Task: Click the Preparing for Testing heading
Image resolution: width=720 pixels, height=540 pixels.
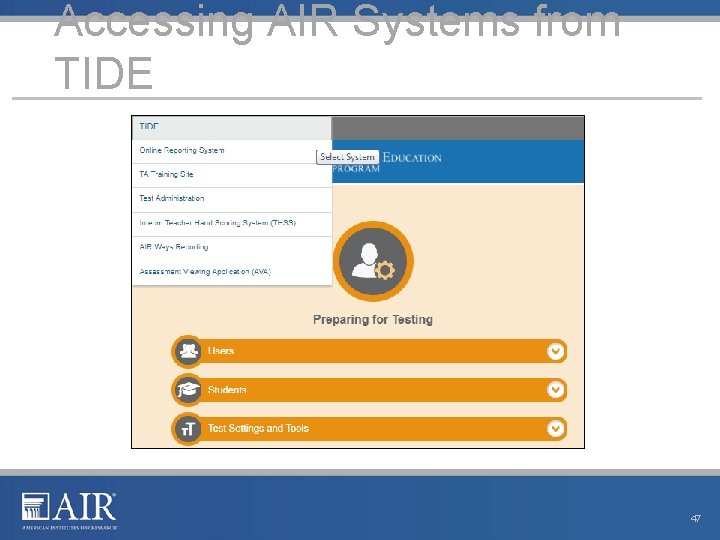Action: tap(373, 320)
